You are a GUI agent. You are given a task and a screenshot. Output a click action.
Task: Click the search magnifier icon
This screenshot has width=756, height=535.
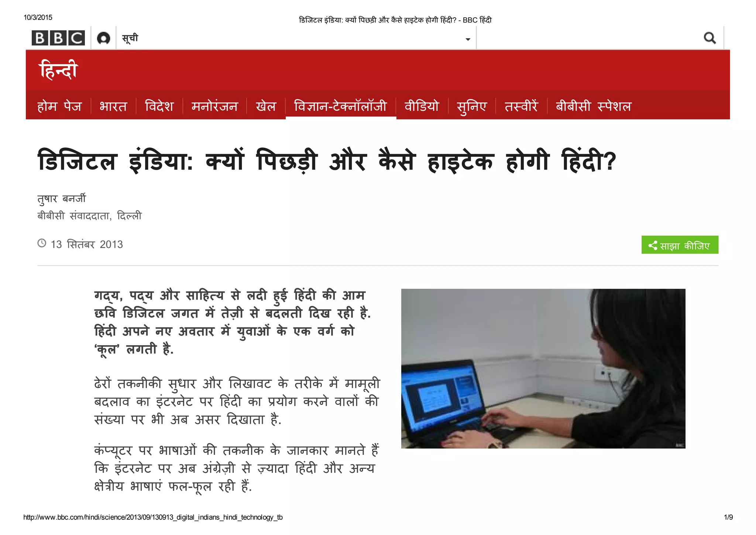coord(709,38)
